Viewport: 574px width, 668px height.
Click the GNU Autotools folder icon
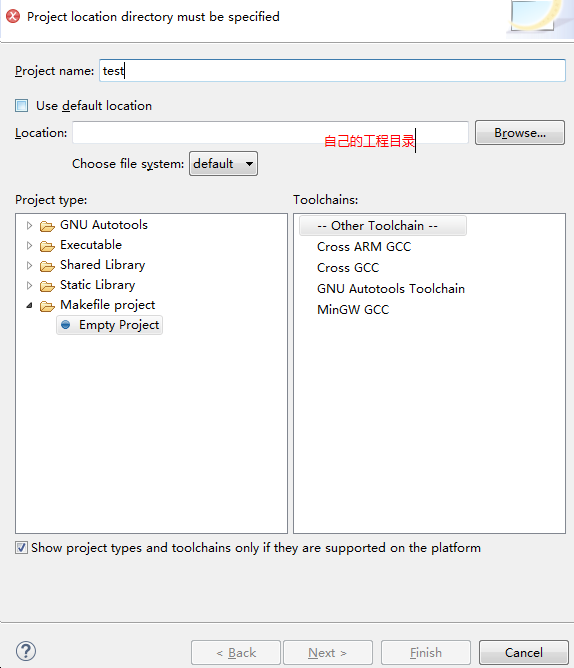[47, 226]
